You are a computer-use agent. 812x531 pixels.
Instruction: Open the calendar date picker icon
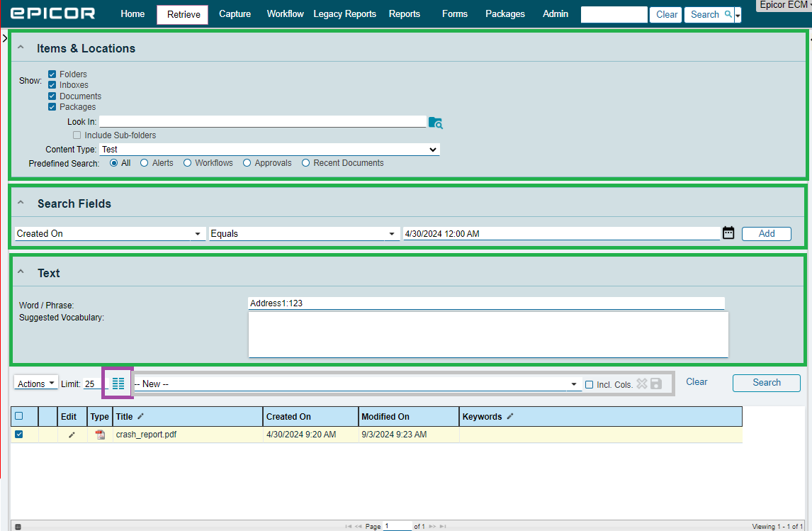pos(728,233)
